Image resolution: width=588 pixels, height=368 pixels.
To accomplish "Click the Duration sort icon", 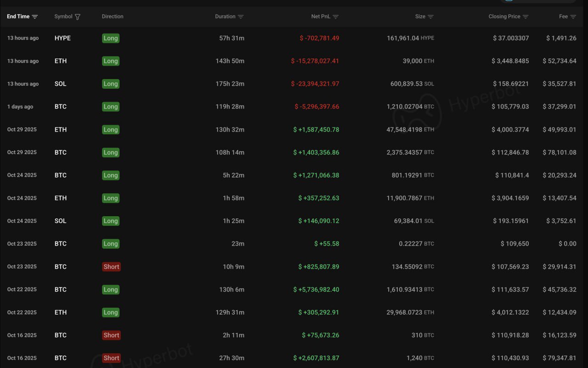I will [x=241, y=17].
